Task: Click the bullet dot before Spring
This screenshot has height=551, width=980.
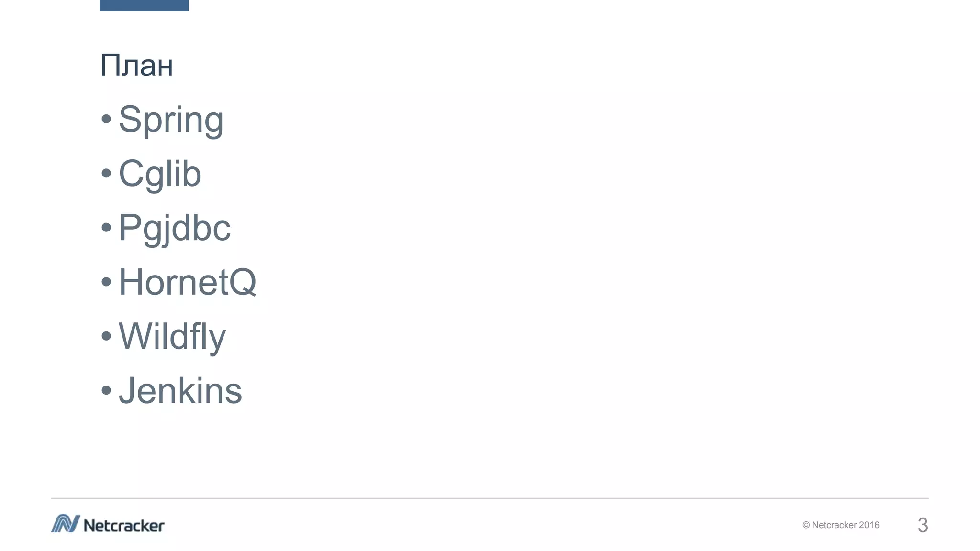Action: pyautogui.click(x=106, y=119)
